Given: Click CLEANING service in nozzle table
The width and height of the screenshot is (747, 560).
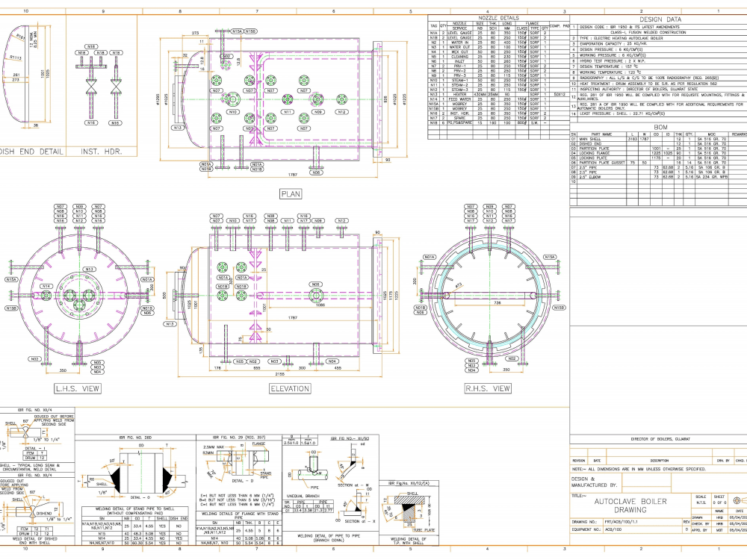Looking at the screenshot, I should [459, 57].
